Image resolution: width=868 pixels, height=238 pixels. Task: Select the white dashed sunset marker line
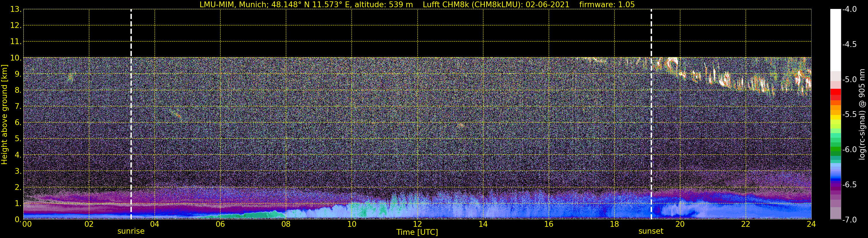pyautogui.click(x=651, y=114)
